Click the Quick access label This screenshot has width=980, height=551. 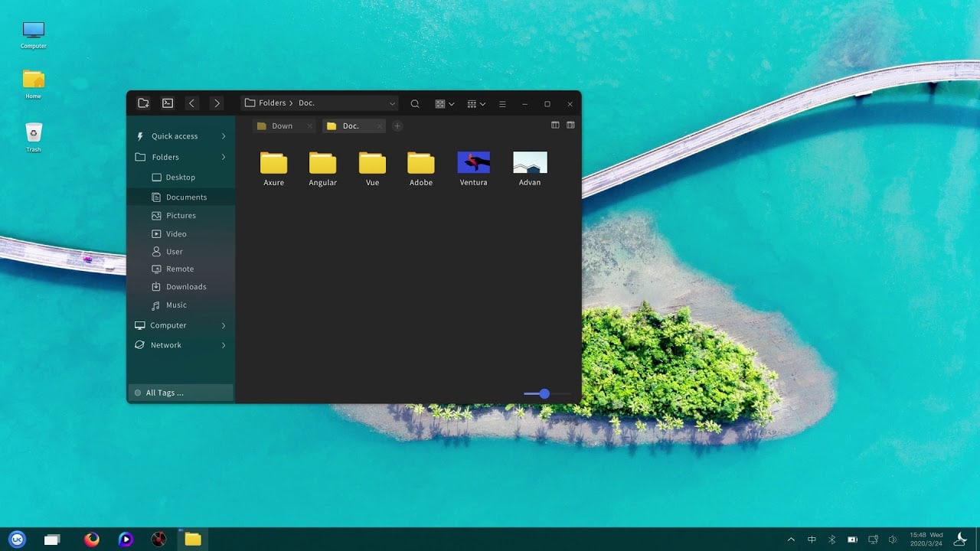click(175, 136)
